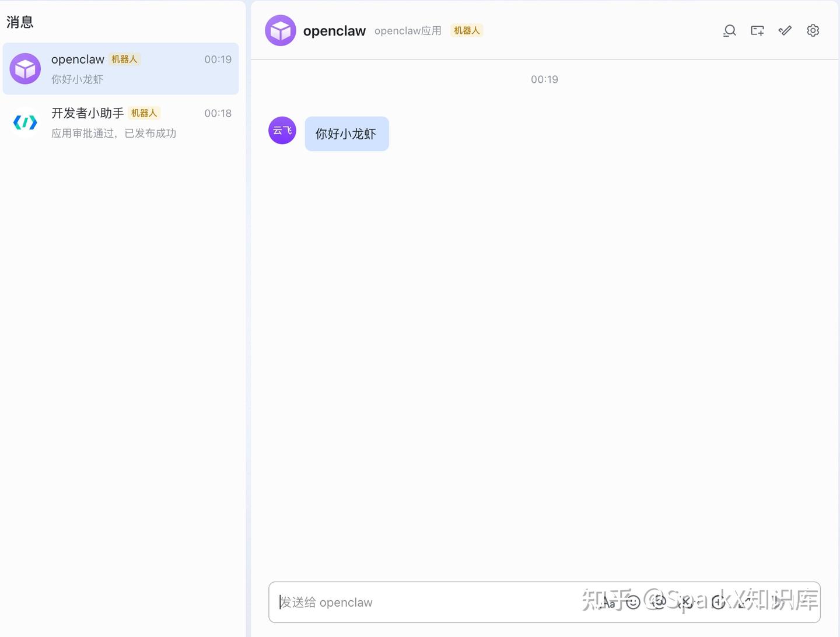840x637 pixels.
Task: Open the emoji picker in input box
Action: pos(633,602)
